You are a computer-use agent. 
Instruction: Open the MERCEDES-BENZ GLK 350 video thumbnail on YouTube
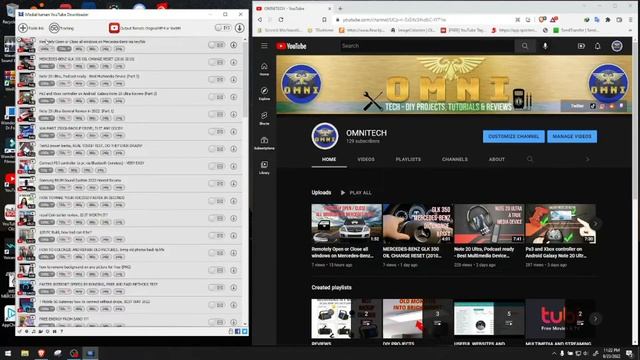click(x=418, y=223)
